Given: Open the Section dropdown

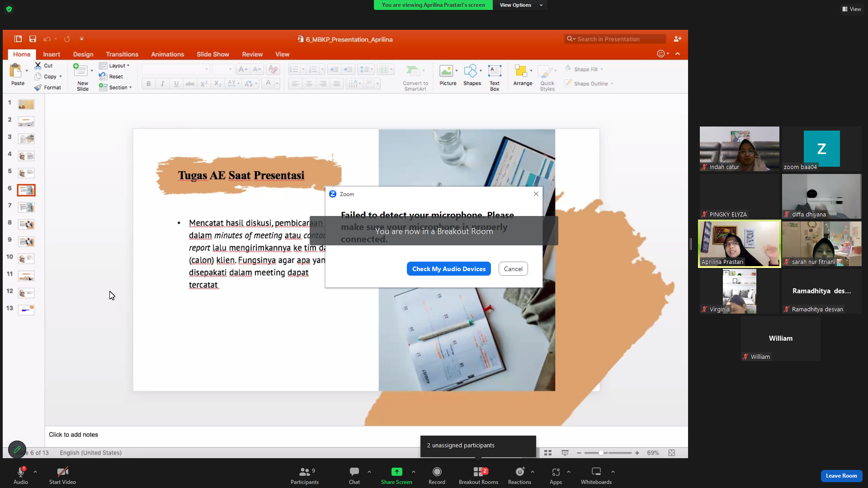Looking at the screenshot, I should 116,87.
